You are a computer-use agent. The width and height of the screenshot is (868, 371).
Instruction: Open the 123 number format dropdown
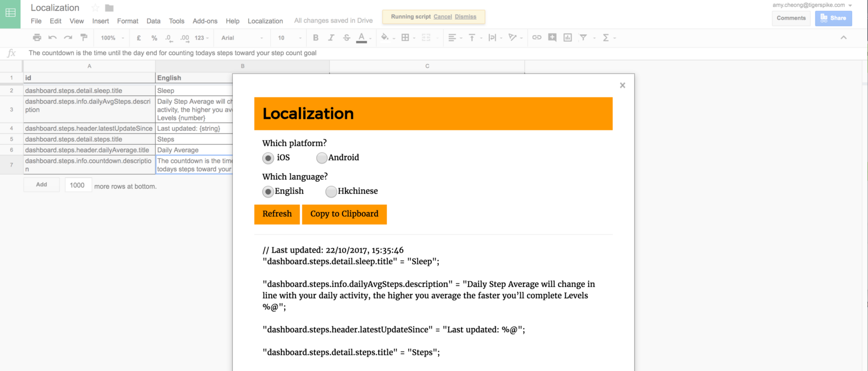tap(202, 38)
